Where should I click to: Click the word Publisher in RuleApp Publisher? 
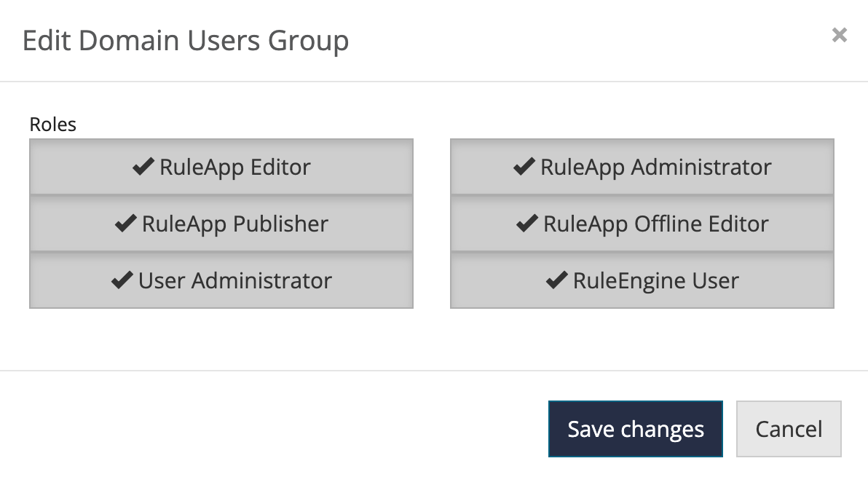pyautogui.click(x=281, y=224)
